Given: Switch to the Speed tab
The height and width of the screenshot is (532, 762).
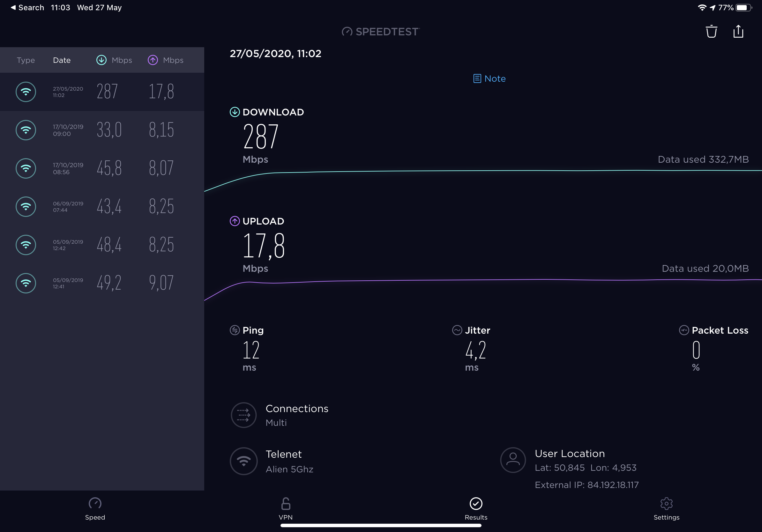Looking at the screenshot, I should pyautogui.click(x=95, y=509).
